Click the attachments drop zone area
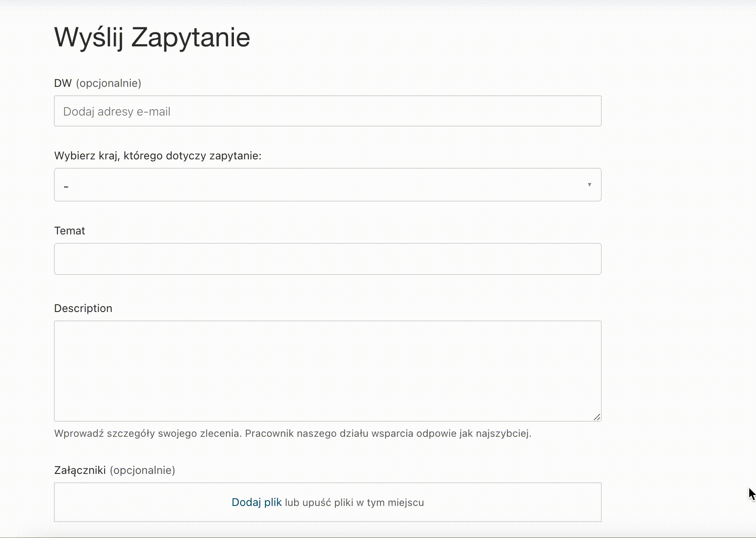The height and width of the screenshot is (538, 756). pos(327,502)
